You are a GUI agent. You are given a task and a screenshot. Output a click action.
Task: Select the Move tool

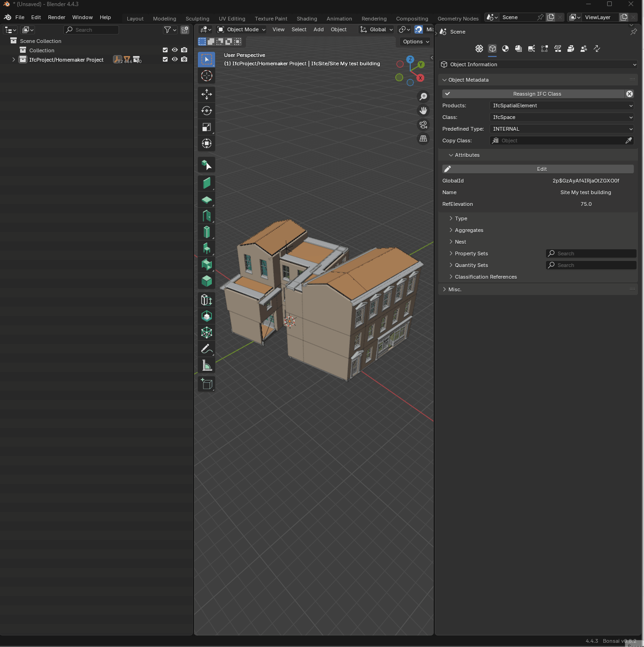point(207,94)
